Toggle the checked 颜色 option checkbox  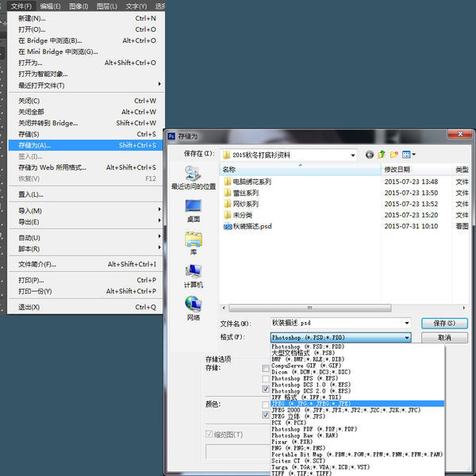coord(266,415)
